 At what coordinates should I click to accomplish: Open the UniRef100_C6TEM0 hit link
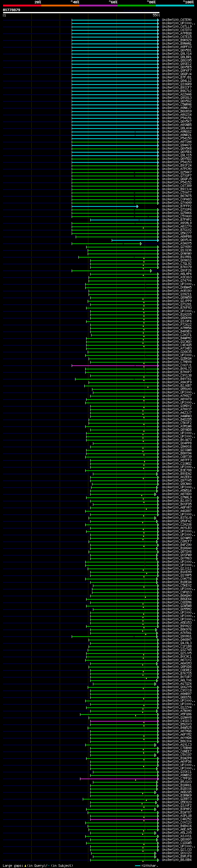177,20
